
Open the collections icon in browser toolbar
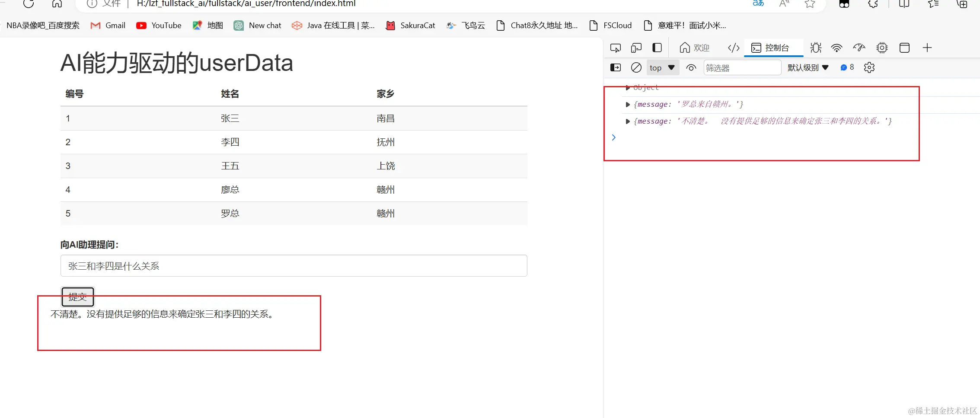point(962,4)
